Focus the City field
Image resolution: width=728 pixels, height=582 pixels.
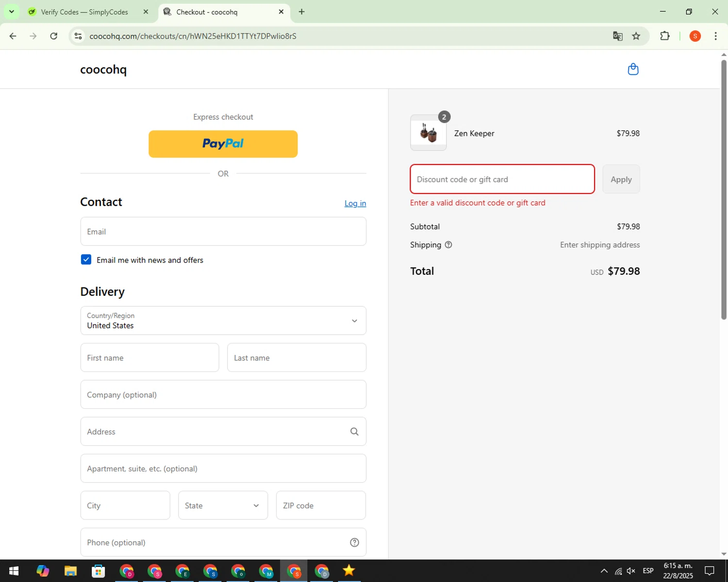pos(125,505)
